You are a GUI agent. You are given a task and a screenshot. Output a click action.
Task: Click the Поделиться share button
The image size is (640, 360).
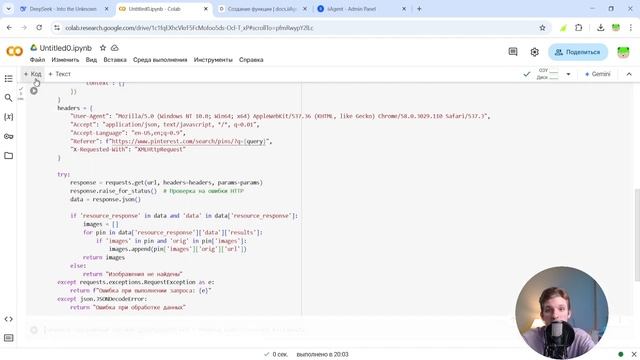[578, 52]
